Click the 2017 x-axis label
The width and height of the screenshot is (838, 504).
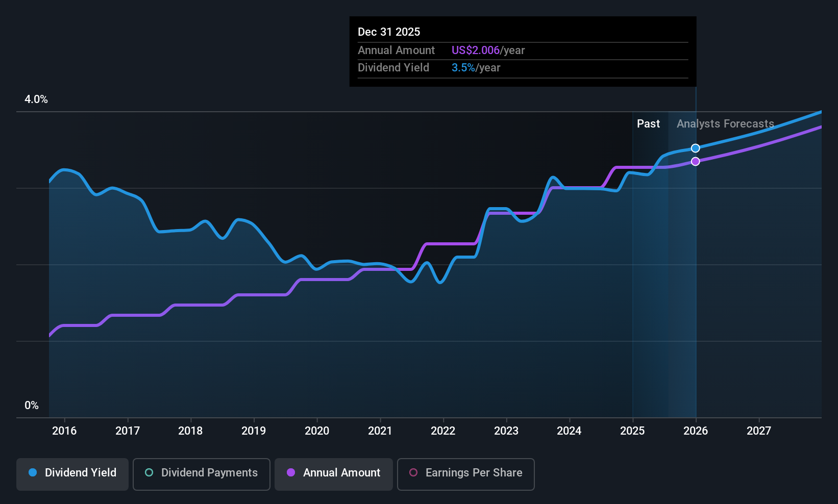click(x=128, y=431)
